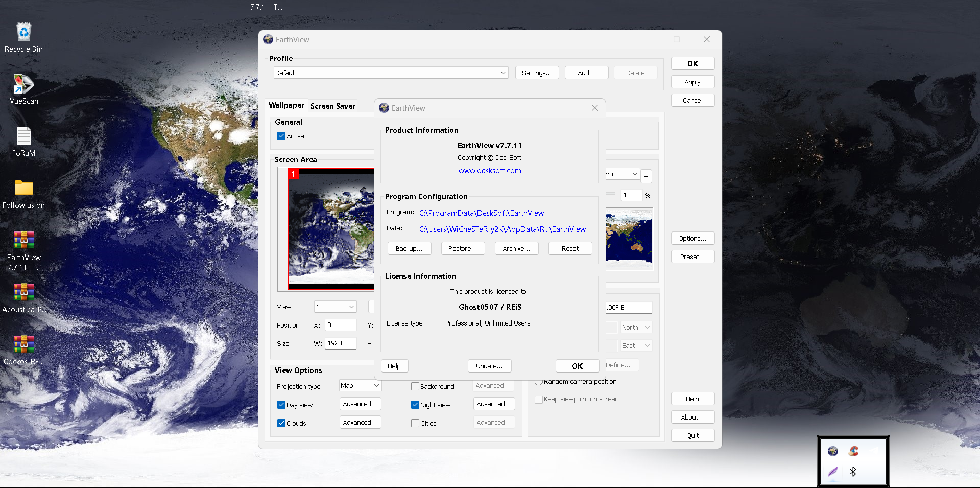Click the CCleaner tray icon

pos(853,451)
